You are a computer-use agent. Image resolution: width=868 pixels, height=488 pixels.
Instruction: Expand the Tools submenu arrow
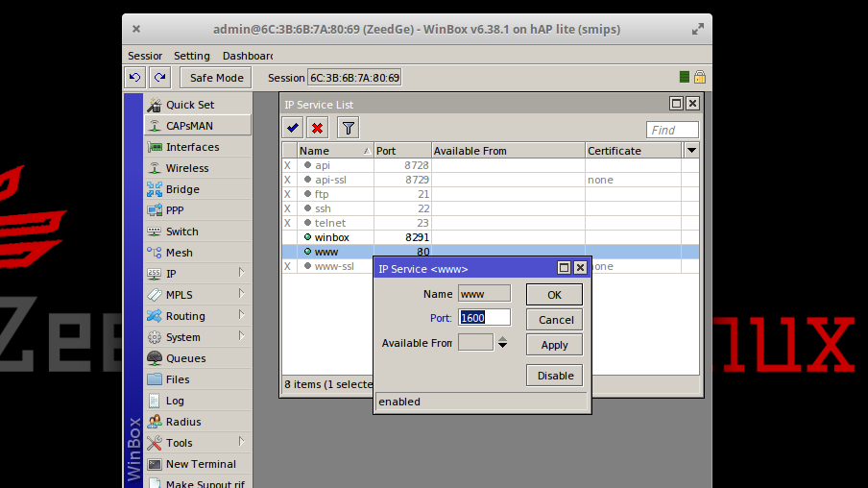pyautogui.click(x=241, y=442)
